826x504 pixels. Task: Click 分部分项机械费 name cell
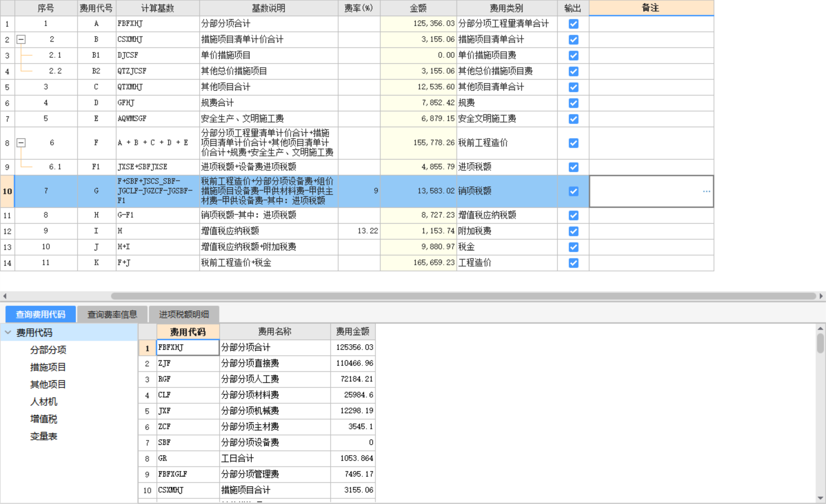tap(275, 411)
